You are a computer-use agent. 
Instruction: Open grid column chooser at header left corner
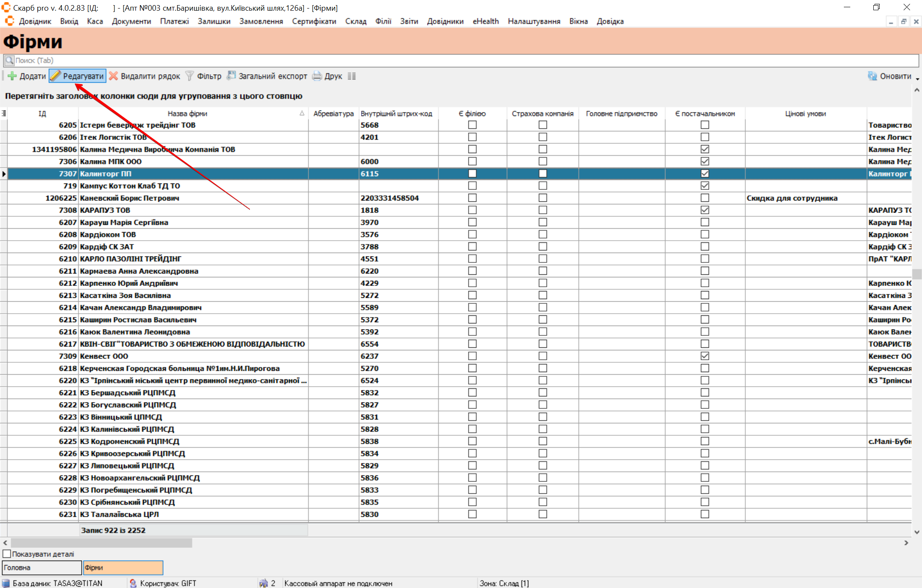[x=4, y=113]
